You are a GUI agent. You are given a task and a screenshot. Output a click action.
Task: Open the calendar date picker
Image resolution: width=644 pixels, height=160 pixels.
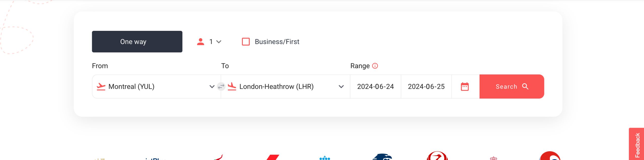point(465,87)
